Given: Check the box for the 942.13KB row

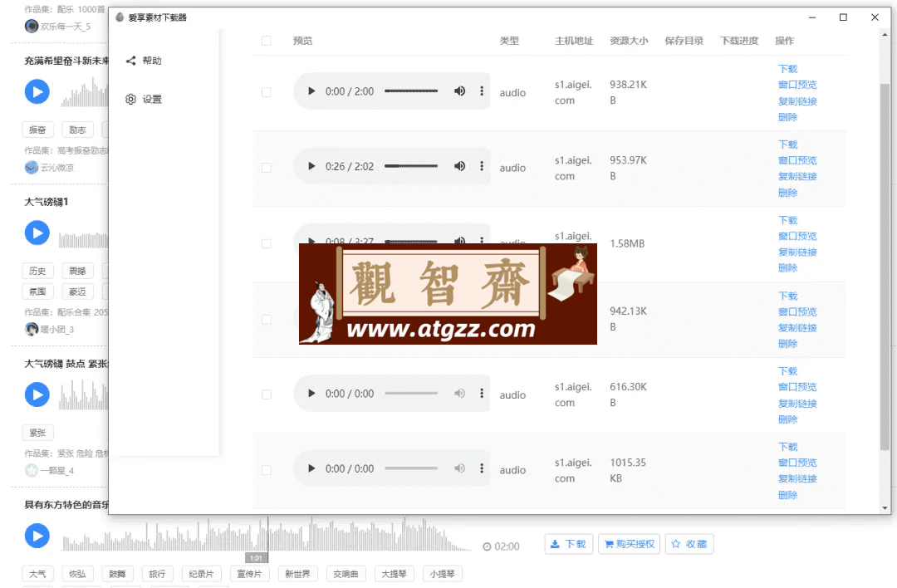Looking at the screenshot, I should point(266,319).
